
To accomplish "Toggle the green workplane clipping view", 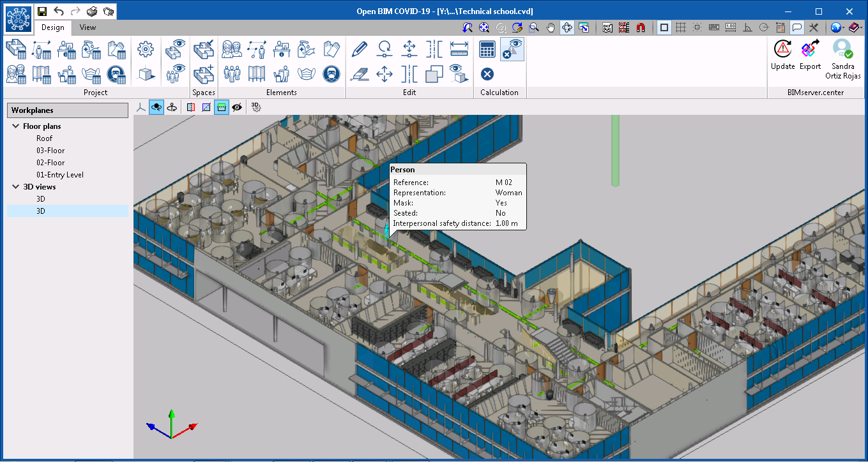I will (x=221, y=107).
